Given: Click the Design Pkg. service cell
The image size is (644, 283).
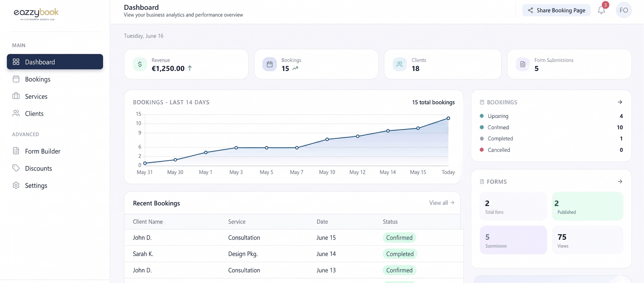Looking at the screenshot, I should coord(243,254).
